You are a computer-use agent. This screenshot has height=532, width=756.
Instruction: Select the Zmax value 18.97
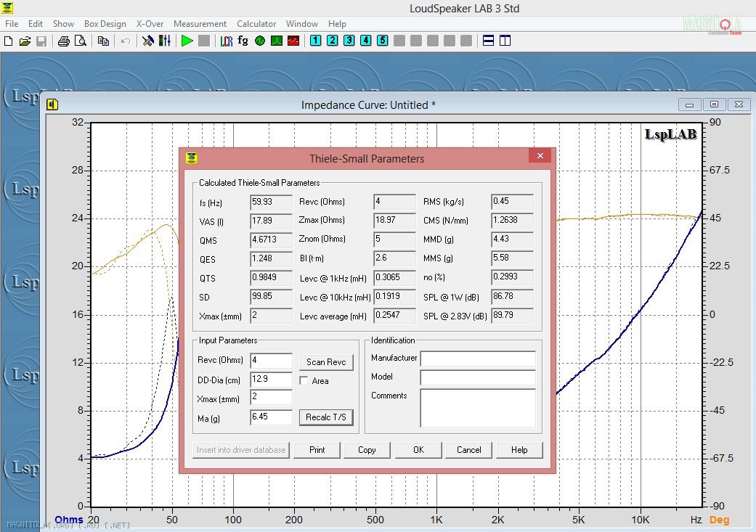394,220
